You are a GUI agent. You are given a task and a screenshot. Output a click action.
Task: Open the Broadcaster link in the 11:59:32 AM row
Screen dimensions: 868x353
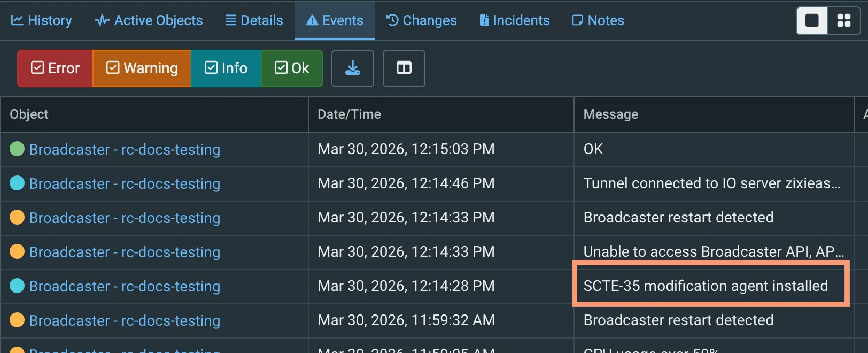125,320
